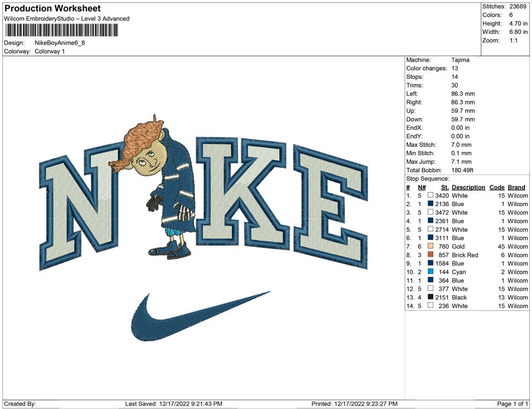Click the 'Gold' description text
This screenshot has height=409, width=532.
pyautogui.click(x=458, y=246)
